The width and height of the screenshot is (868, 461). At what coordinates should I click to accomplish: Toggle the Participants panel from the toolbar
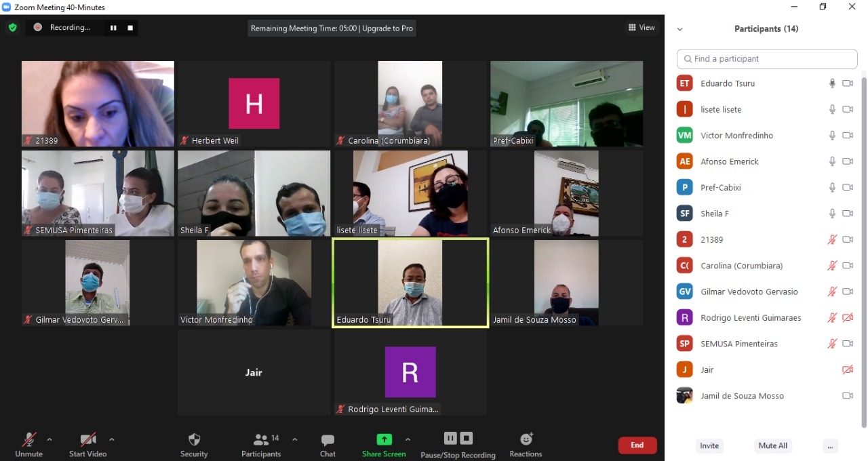[x=261, y=445]
